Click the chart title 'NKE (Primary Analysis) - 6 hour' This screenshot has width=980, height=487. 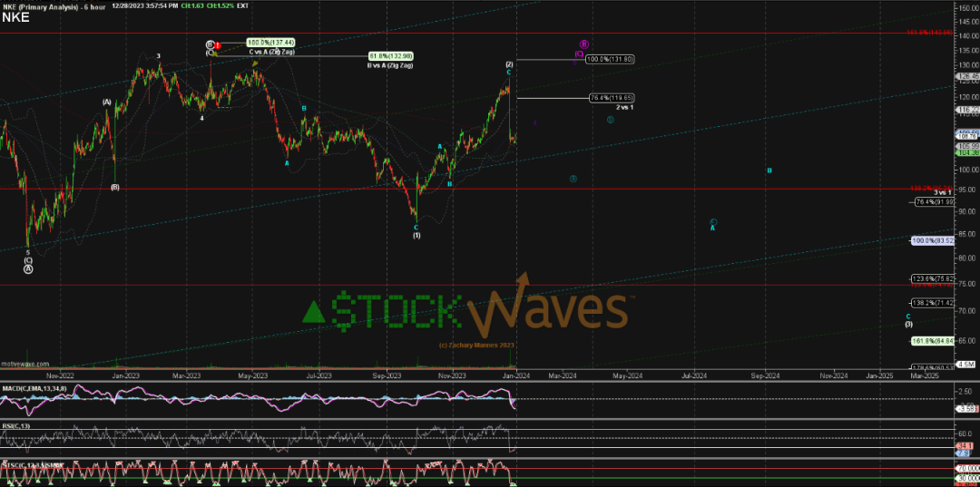click(x=54, y=5)
